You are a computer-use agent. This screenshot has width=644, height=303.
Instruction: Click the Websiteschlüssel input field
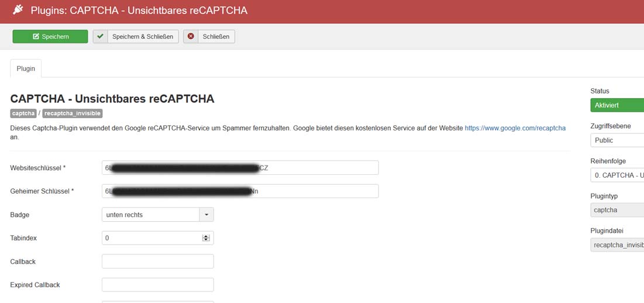coord(240,167)
